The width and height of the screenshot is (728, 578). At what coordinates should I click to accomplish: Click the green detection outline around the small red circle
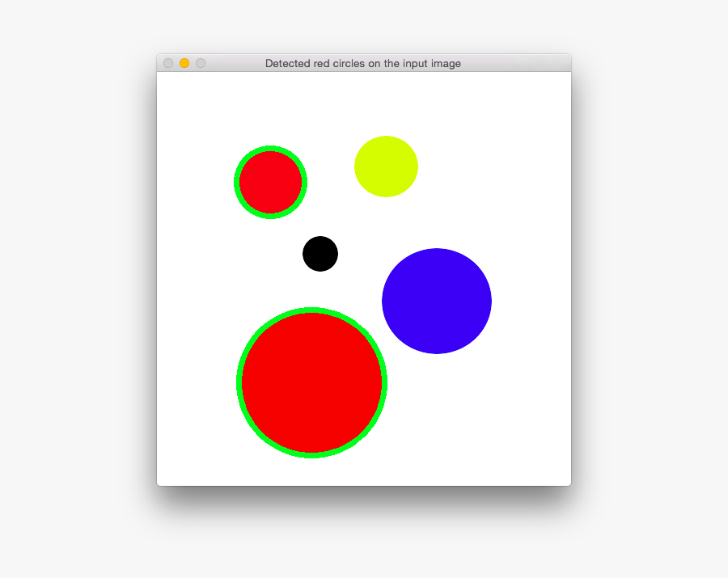[271, 147]
